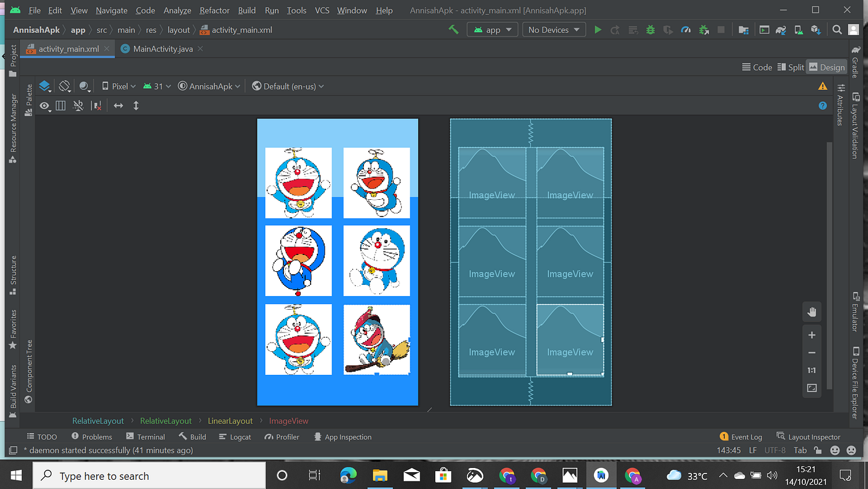868x489 pixels.
Task: Click the column layout icon
Action: tap(60, 105)
